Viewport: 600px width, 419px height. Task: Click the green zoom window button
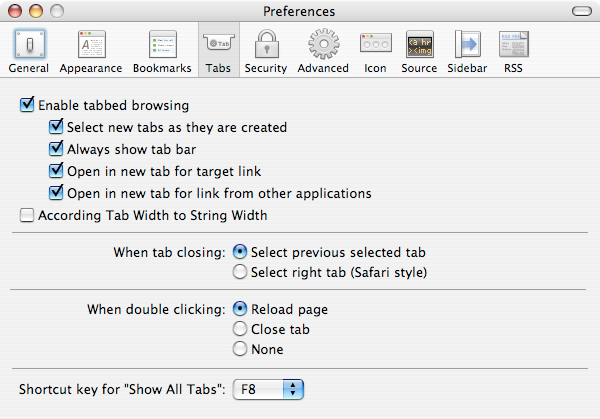point(57,11)
